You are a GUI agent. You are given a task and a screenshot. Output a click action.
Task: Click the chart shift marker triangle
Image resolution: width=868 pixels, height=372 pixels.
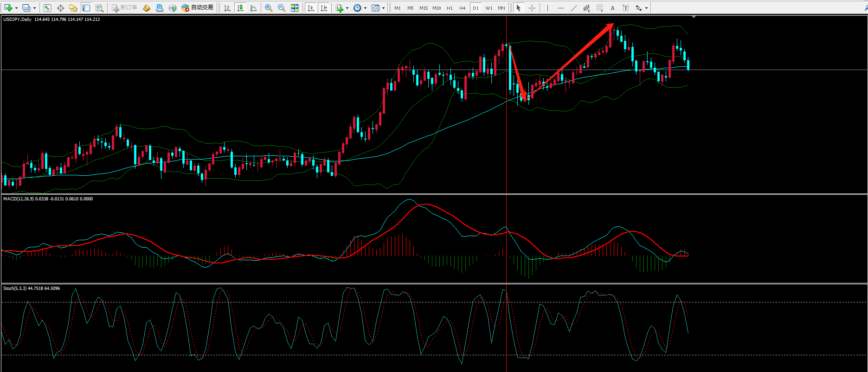click(x=694, y=17)
